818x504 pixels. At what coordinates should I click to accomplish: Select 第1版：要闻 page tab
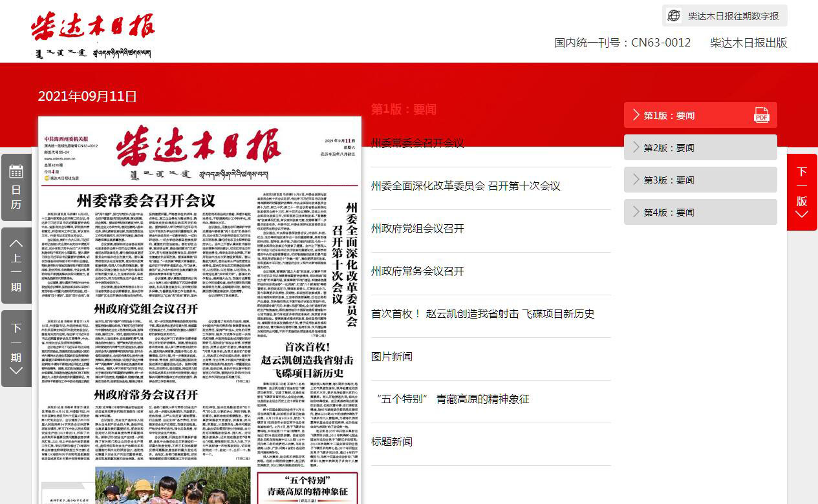tap(669, 116)
